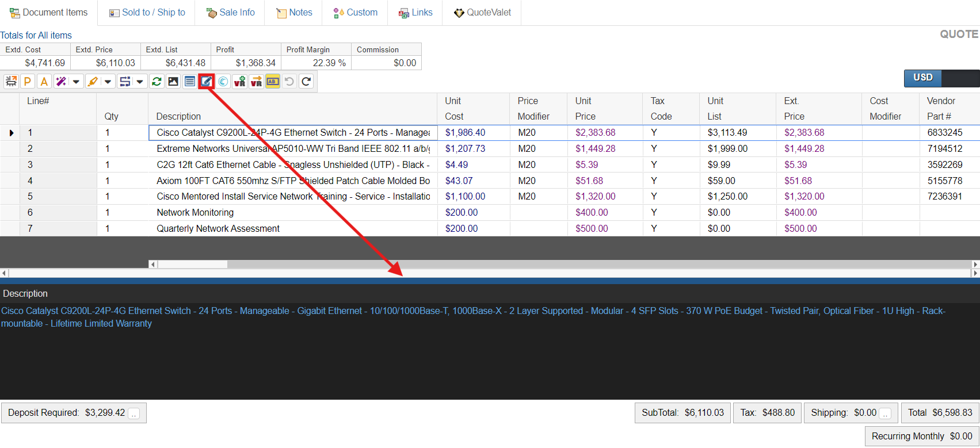Image resolution: width=980 pixels, height=448 pixels.
Task: Click the Shipping ellipsis button
Action: pos(886,413)
